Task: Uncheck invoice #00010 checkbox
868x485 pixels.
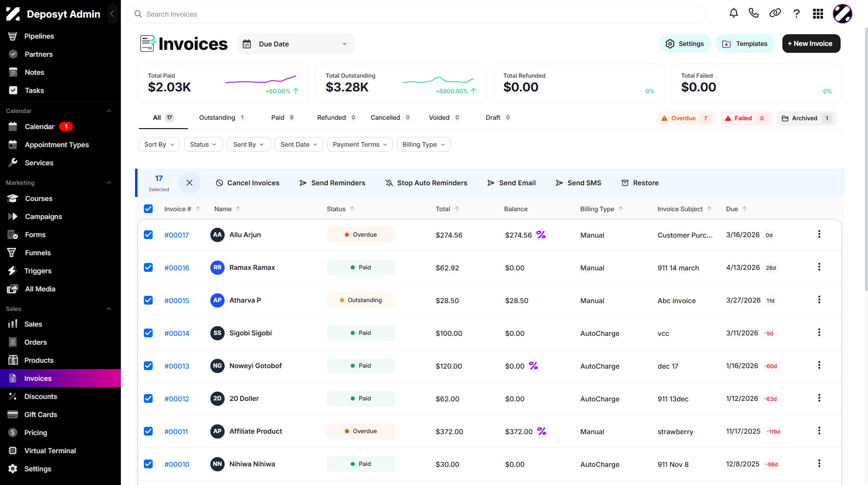Action: click(148, 464)
